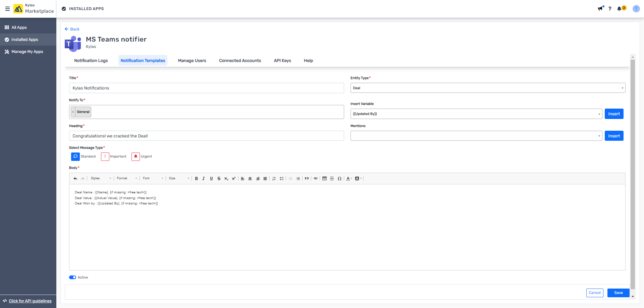Click the Back link
644x308 pixels.
[72, 29]
